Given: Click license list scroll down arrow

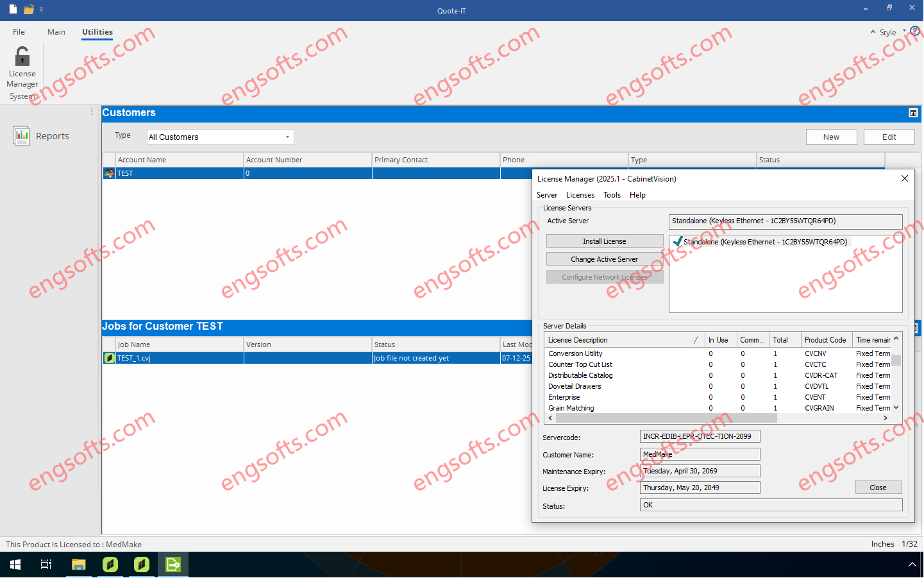Looking at the screenshot, I should (896, 408).
